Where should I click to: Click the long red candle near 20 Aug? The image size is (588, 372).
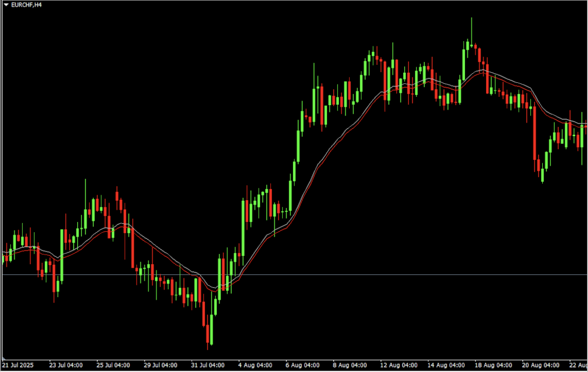[x=534, y=133]
